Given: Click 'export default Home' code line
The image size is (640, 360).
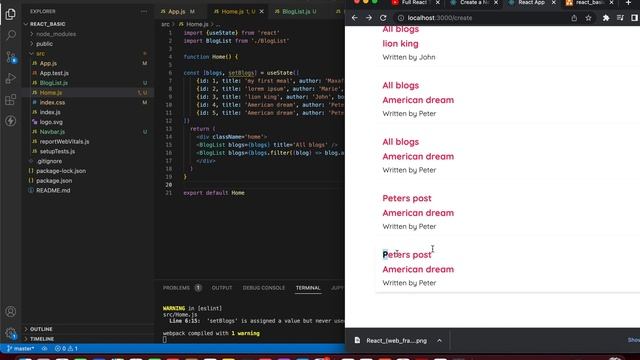Looking at the screenshot, I should pos(214,193).
